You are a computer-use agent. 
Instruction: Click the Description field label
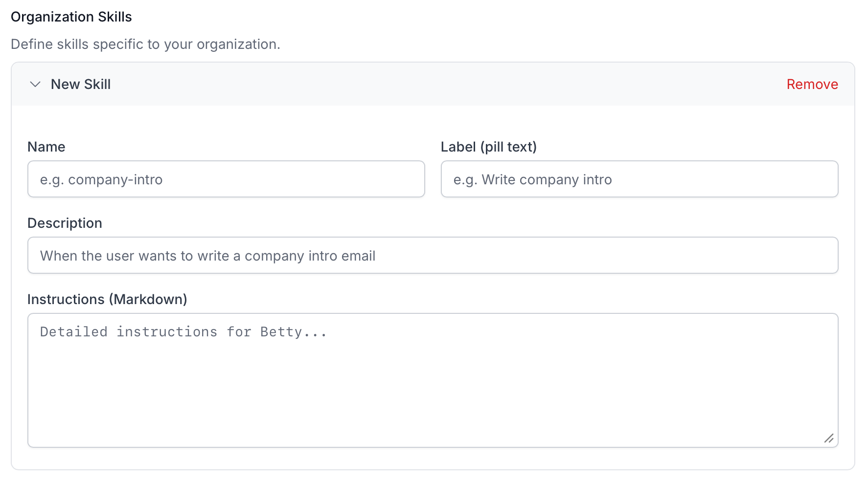point(65,223)
